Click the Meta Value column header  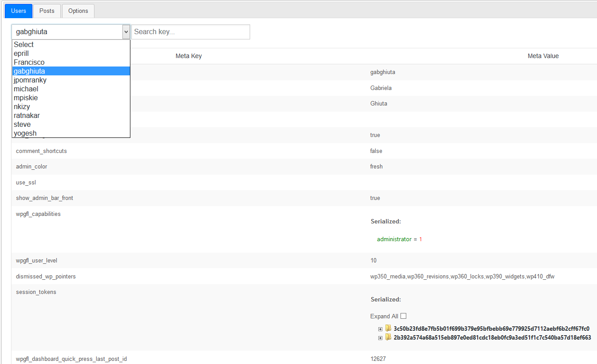[x=543, y=56]
